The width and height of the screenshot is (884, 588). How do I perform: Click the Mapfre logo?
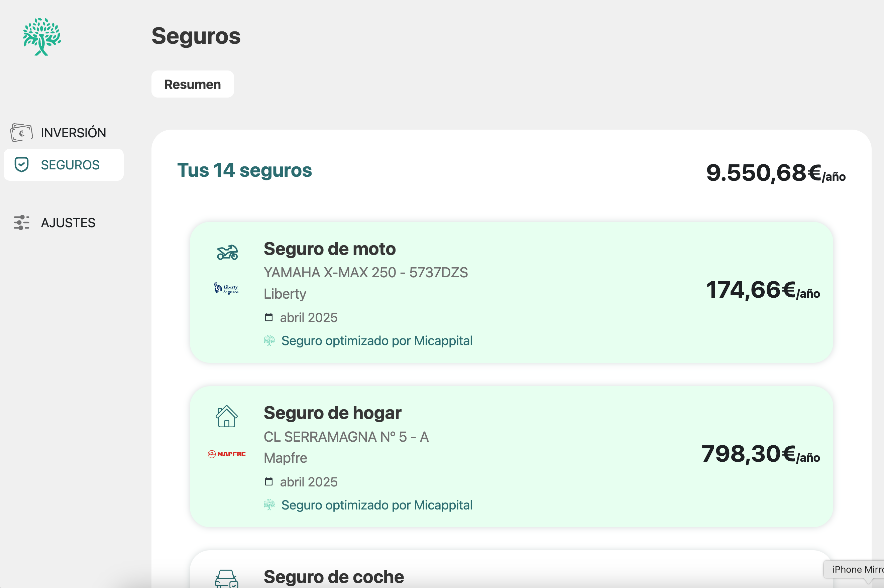(x=227, y=454)
